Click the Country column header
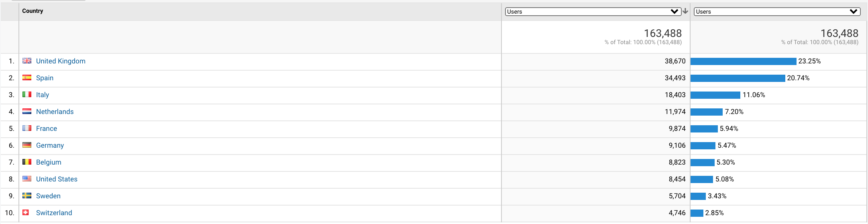This screenshot has width=868, height=224. point(33,11)
